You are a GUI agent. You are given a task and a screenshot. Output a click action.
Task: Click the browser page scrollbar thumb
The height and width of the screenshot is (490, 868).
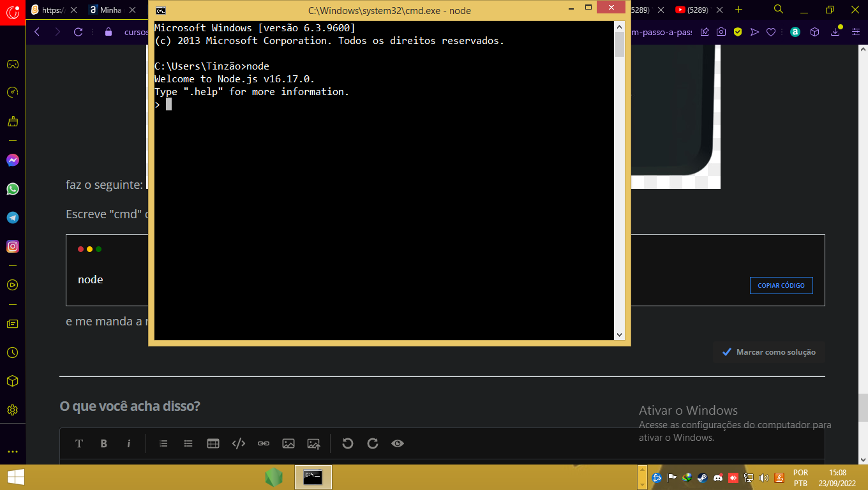tap(863, 407)
